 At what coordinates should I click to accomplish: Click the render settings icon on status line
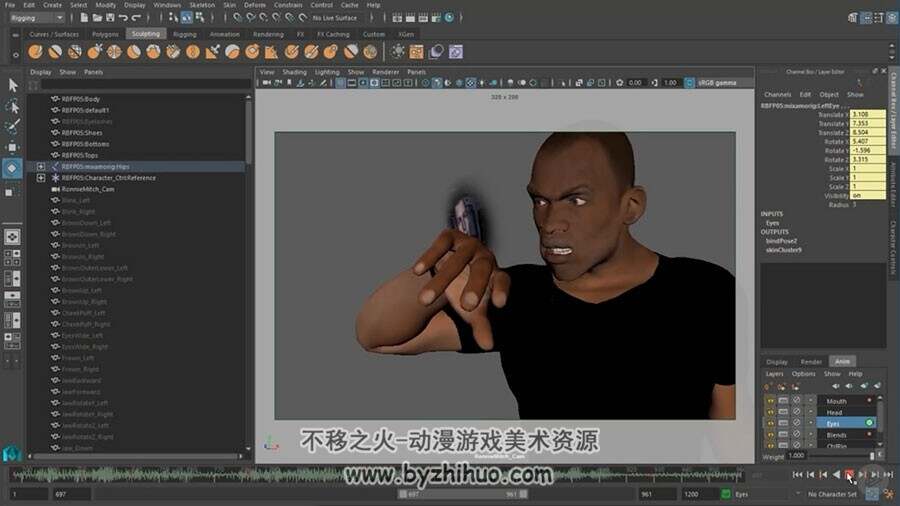[436, 18]
